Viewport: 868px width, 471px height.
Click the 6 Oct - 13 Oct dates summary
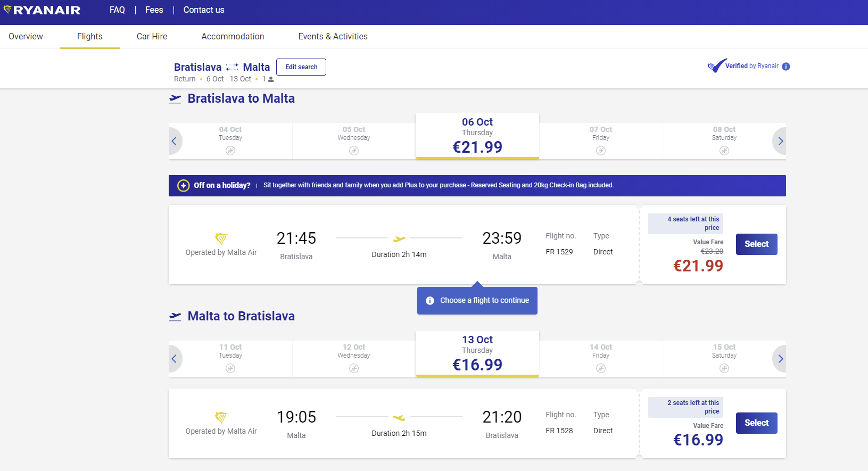pyautogui.click(x=229, y=79)
